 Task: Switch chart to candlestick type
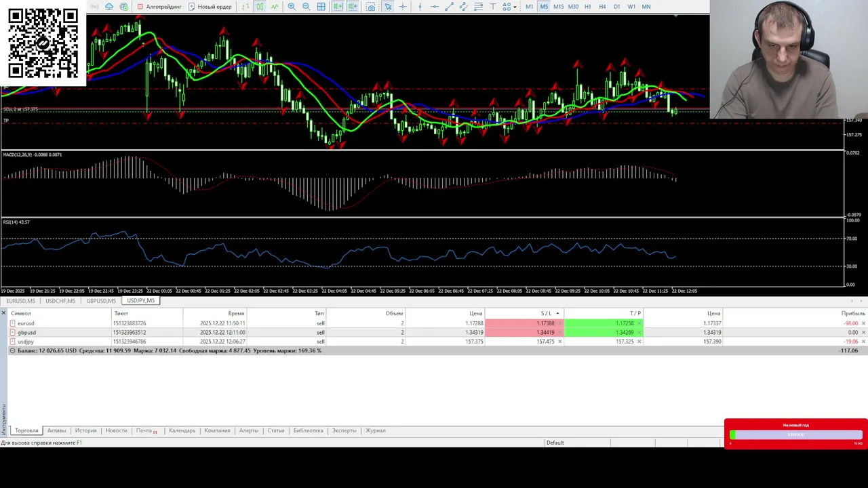coord(260,6)
